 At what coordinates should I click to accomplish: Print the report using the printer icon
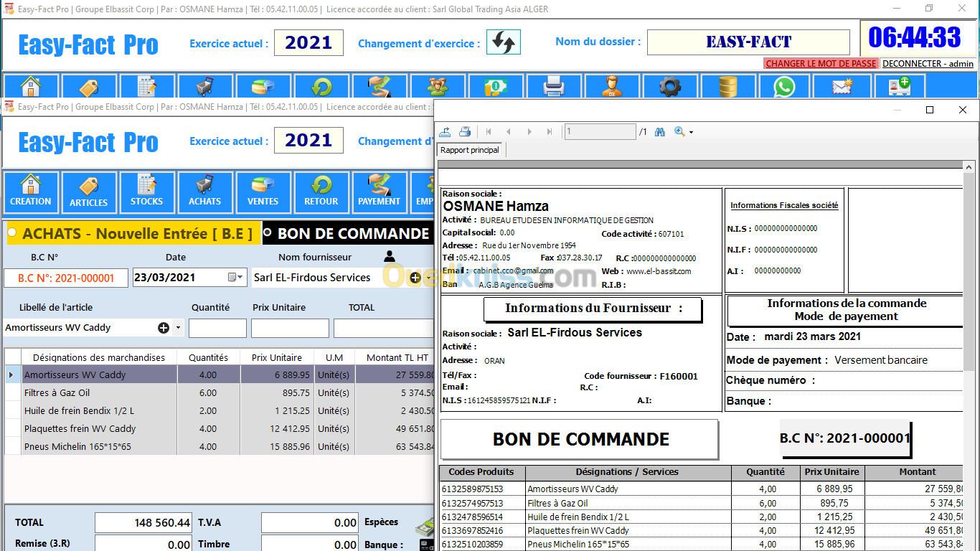(x=465, y=132)
